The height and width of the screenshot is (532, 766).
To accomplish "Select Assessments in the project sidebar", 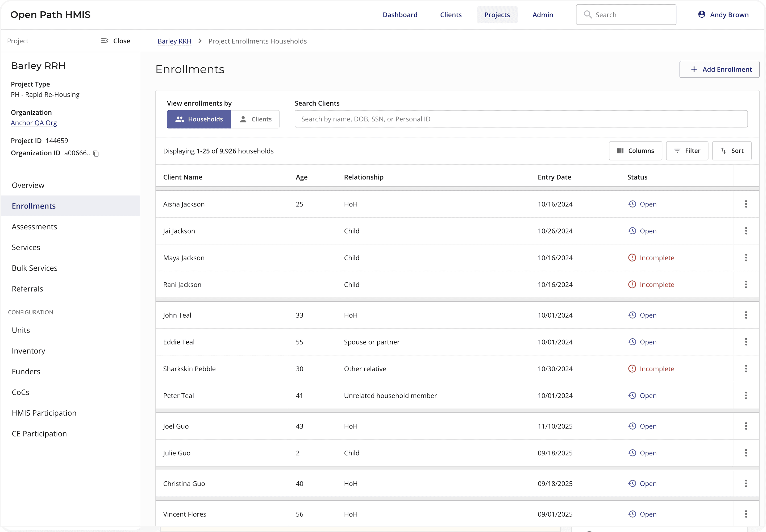I will tap(34, 226).
